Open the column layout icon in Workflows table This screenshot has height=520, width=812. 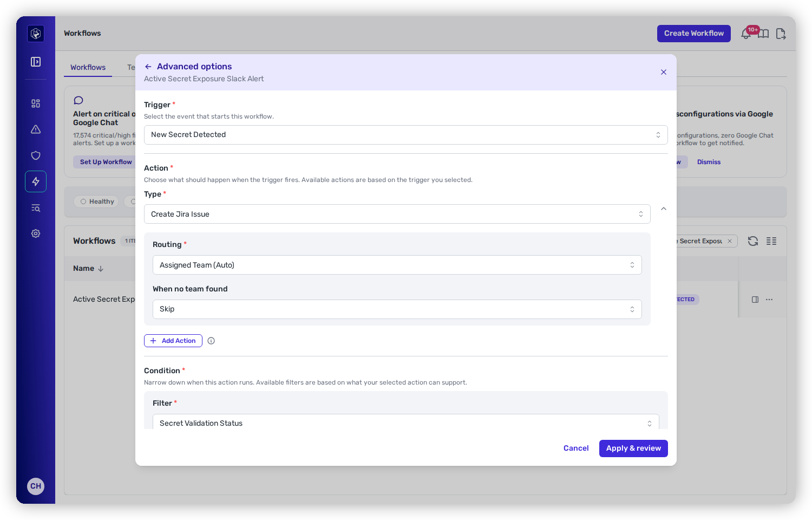point(771,241)
